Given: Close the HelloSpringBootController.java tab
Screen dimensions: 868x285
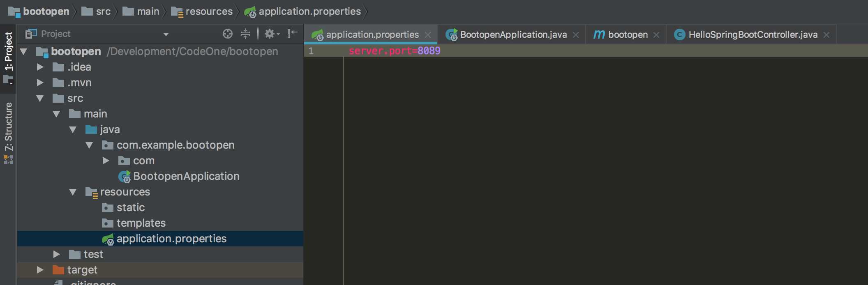Looking at the screenshot, I should tap(826, 35).
